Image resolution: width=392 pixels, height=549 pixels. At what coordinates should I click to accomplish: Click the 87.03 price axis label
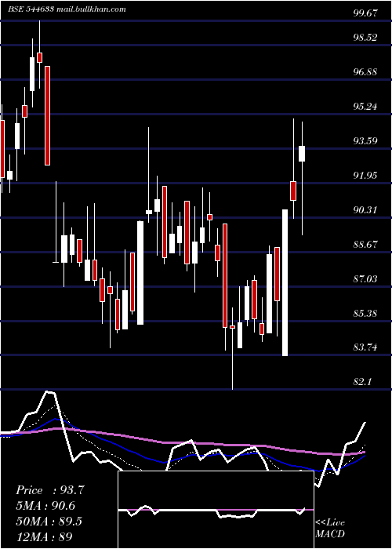click(365, 279)
